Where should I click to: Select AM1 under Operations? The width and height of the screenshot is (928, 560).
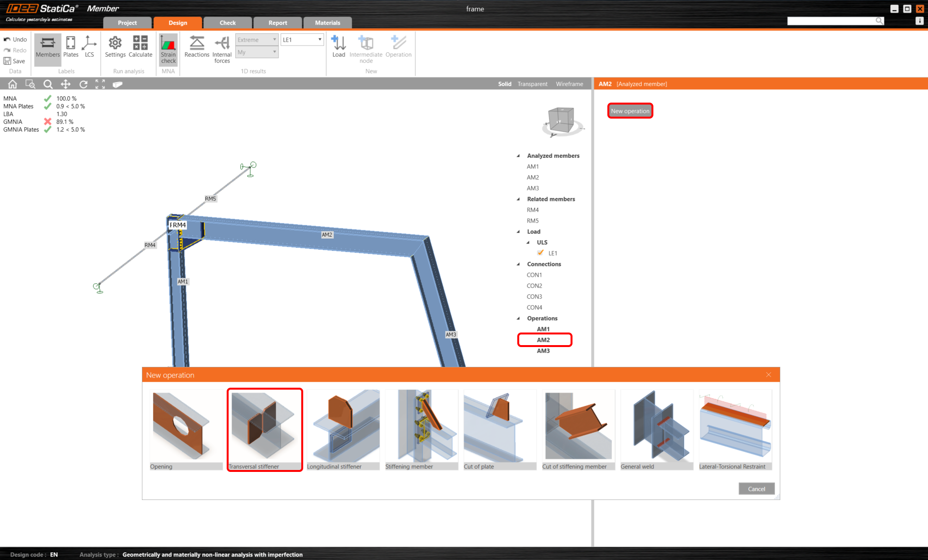pyautogui.click(x=543, y=329)
